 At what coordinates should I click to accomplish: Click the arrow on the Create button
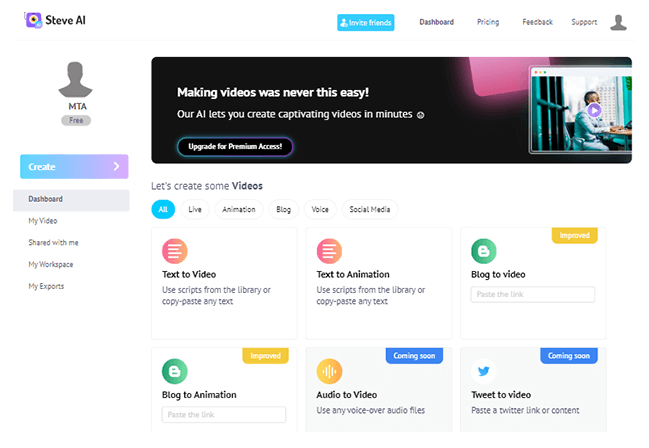click(116, 166)
